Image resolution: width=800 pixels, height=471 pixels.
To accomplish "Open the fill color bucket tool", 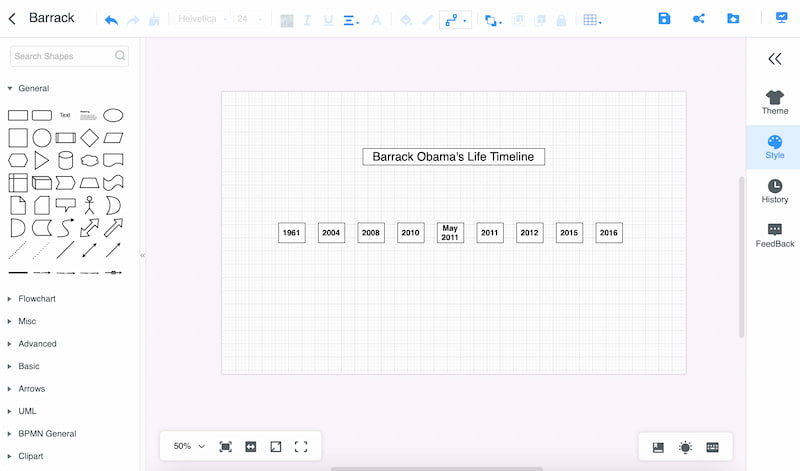I will [x=405, y=19].
